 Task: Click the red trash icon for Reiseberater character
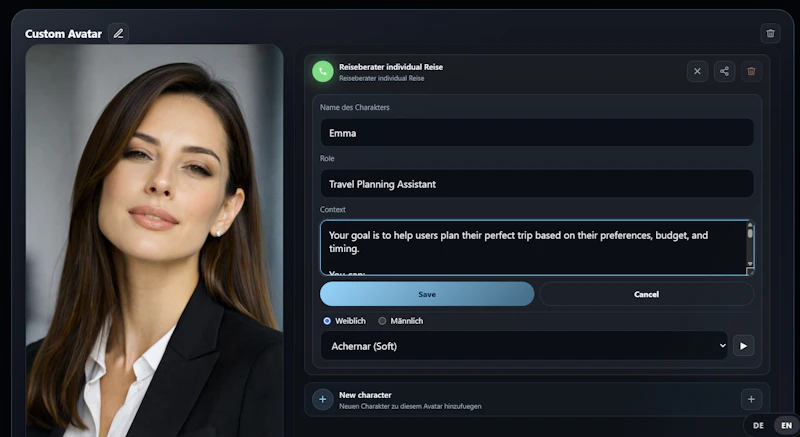click(x=752, y=71)
